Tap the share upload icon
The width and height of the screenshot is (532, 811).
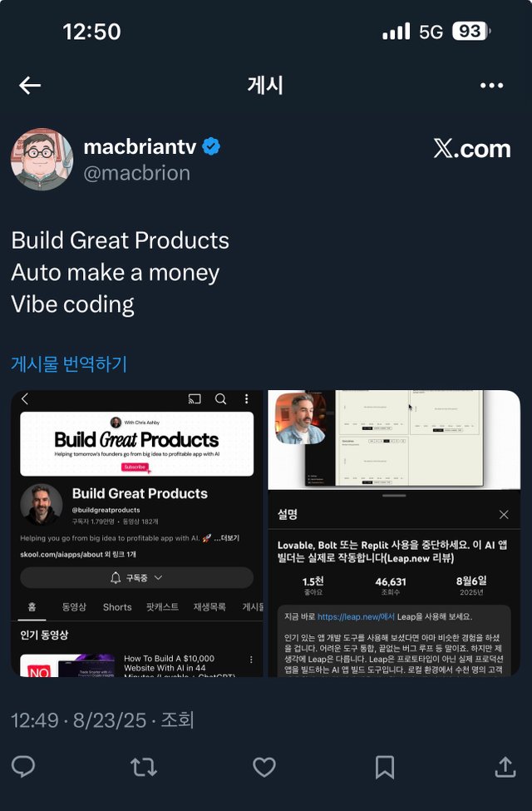click(505, 767)
